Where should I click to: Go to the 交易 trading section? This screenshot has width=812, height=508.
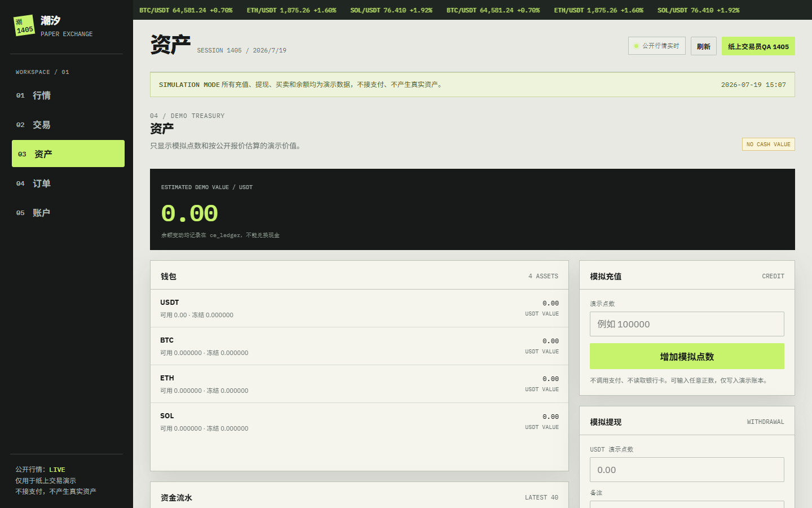coord(68,125)
